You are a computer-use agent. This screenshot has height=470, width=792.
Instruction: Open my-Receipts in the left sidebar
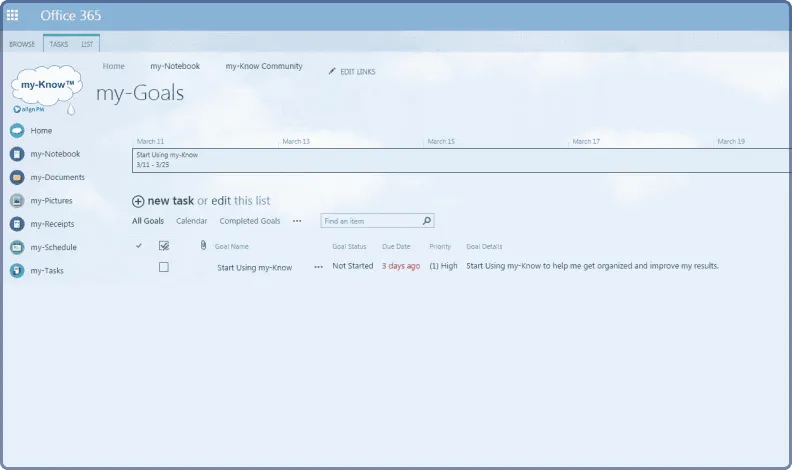pyautogui.click(x=52, y=224)
